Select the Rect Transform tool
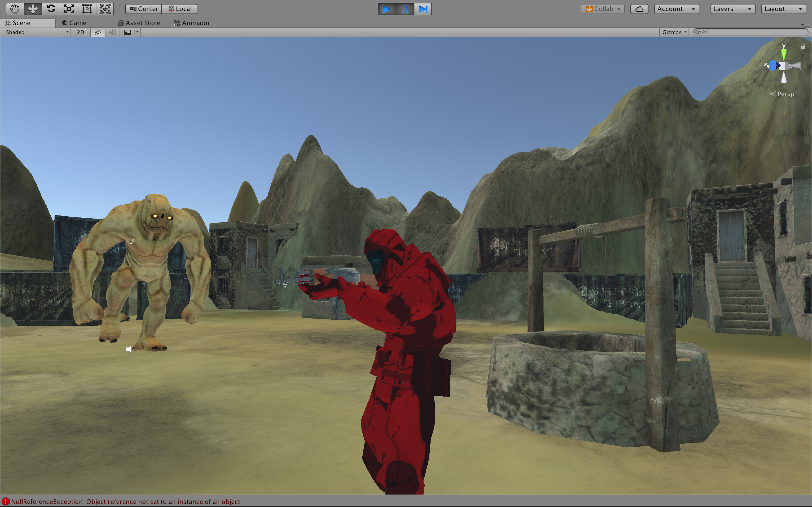This screenshot has width=812, height=507. [87, 9]
